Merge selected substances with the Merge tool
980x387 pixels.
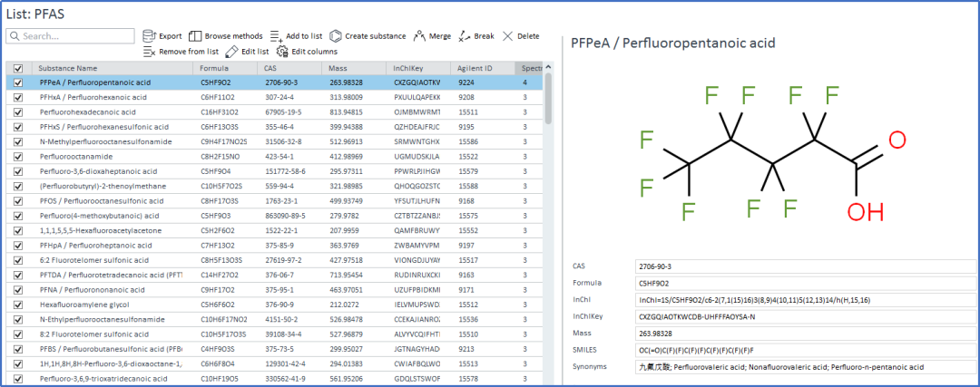coord(419,36)
